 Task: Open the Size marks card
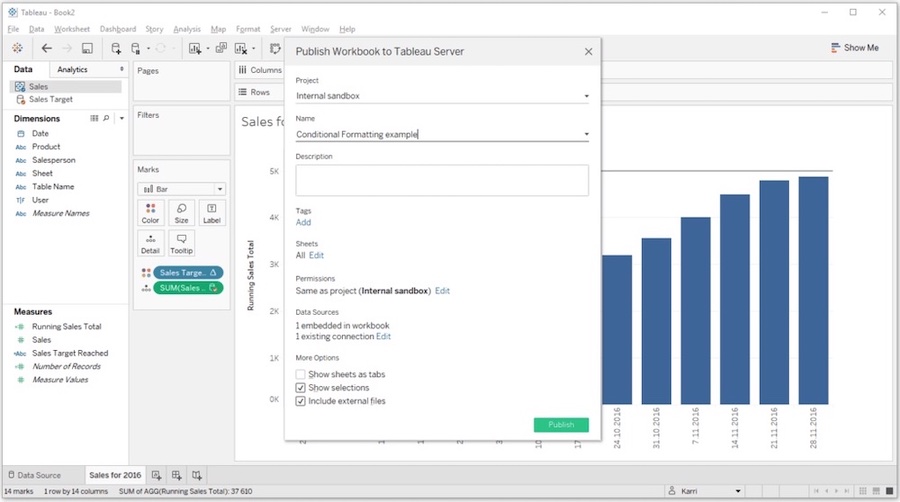[181, 213]
